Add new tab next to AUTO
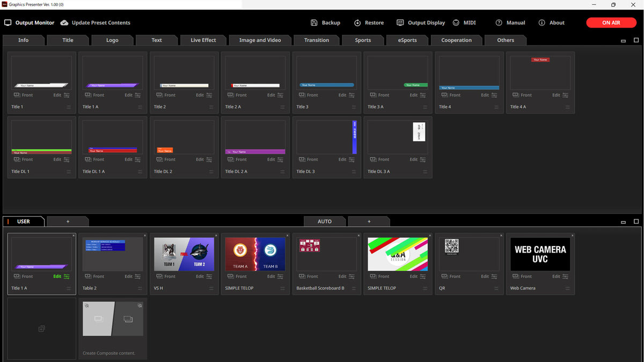Screen dimensions: 644x362 point(369,221)
